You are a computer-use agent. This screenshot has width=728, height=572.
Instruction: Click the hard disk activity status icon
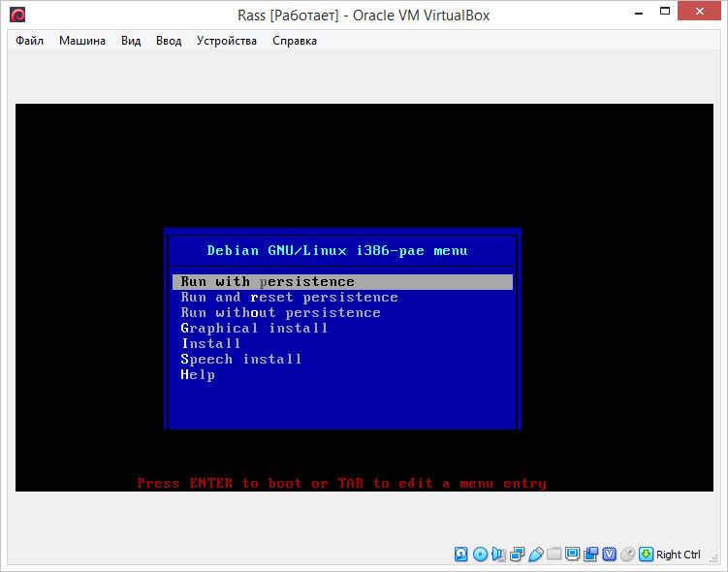(x=461, y=554)
